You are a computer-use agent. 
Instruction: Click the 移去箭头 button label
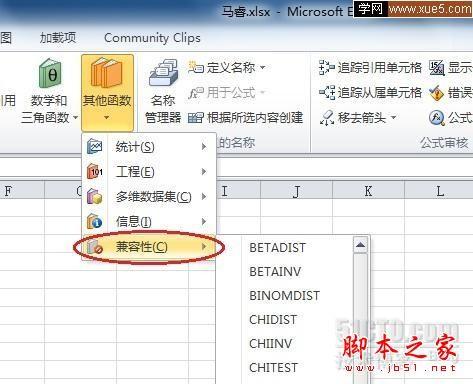[362, 118]
